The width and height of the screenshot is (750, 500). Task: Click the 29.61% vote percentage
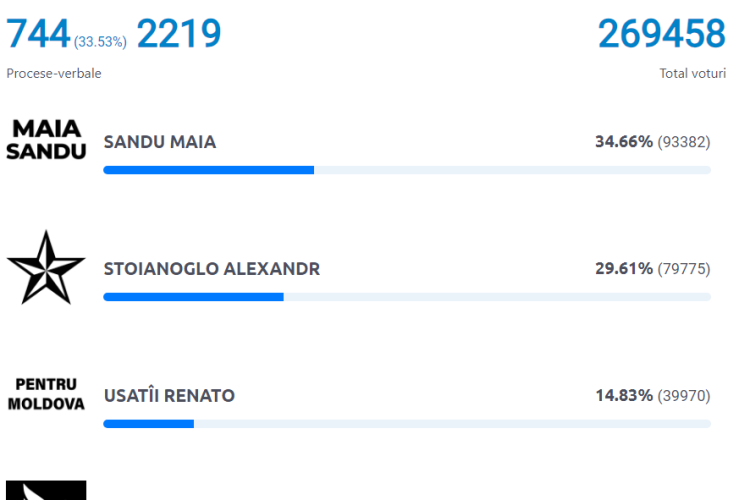[624, 269]
